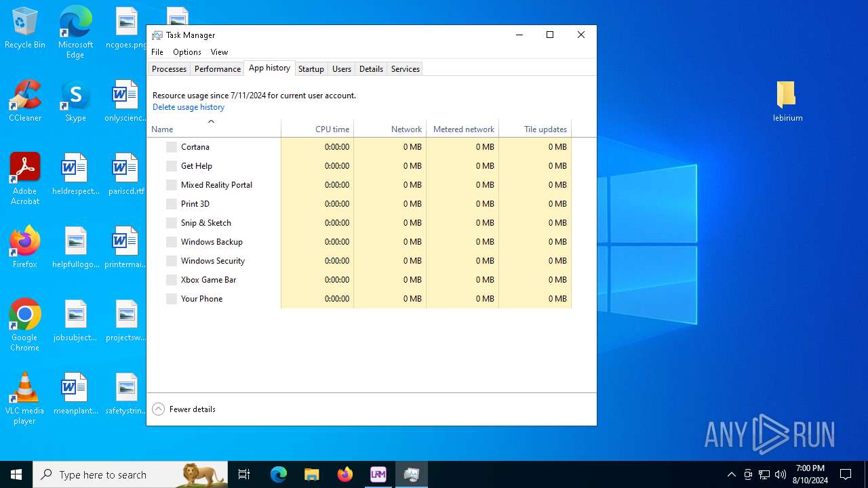Select the Mixed Reality Portal row name
Screen dimensions: 868x488
click(x=216, y=185)
